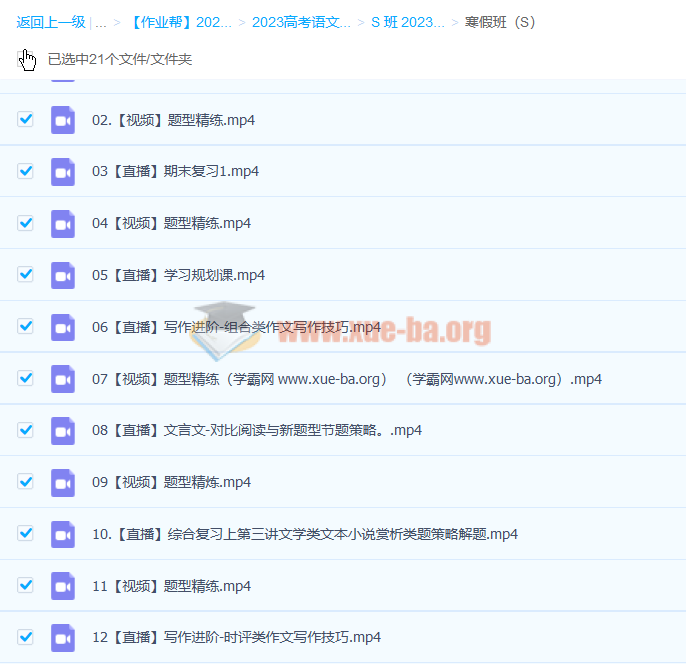Click video icon for 12 时评类作文 file
Image resolution: width=686 pixels, height=664 pixels.
point(63,637)
